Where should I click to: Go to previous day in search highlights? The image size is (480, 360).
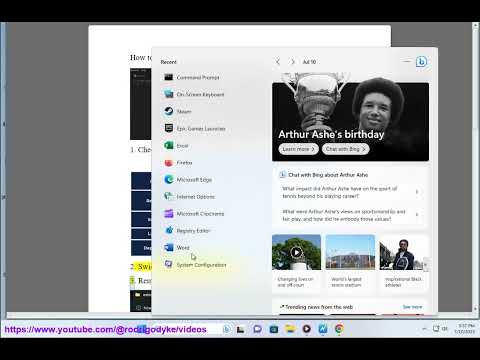(x=278, y=62)
